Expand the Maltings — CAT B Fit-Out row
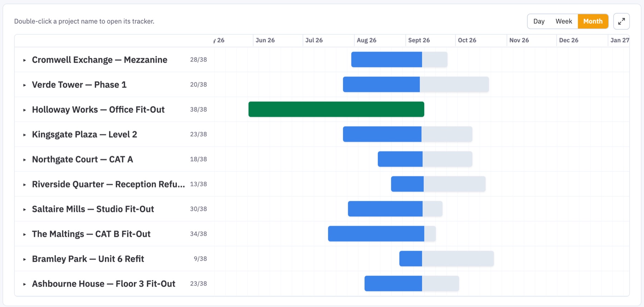This screenshot has height=307, width=644. [24, 234]
